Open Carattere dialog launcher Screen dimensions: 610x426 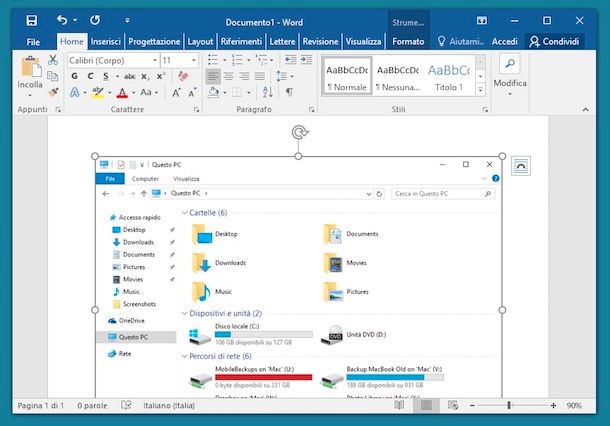point(196,110)
